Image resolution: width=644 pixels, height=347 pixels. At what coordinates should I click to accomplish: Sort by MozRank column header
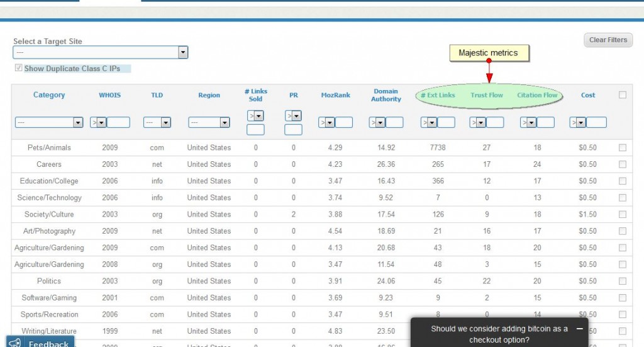[x=336, y=95]
